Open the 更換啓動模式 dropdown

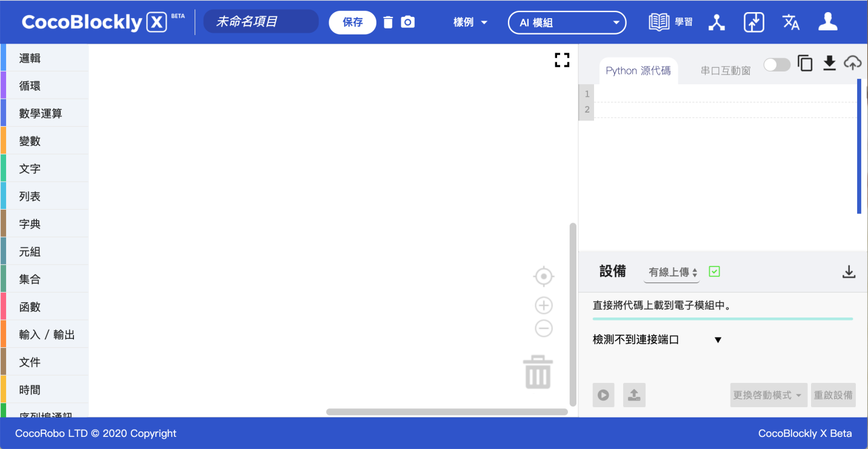pyautogui.click(x=769, y=395)
